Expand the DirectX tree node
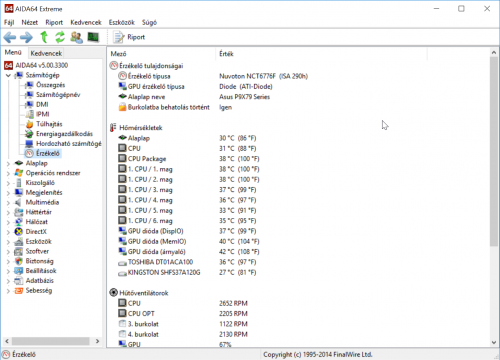This screenshot has width=500, height=360. (8, 232)
